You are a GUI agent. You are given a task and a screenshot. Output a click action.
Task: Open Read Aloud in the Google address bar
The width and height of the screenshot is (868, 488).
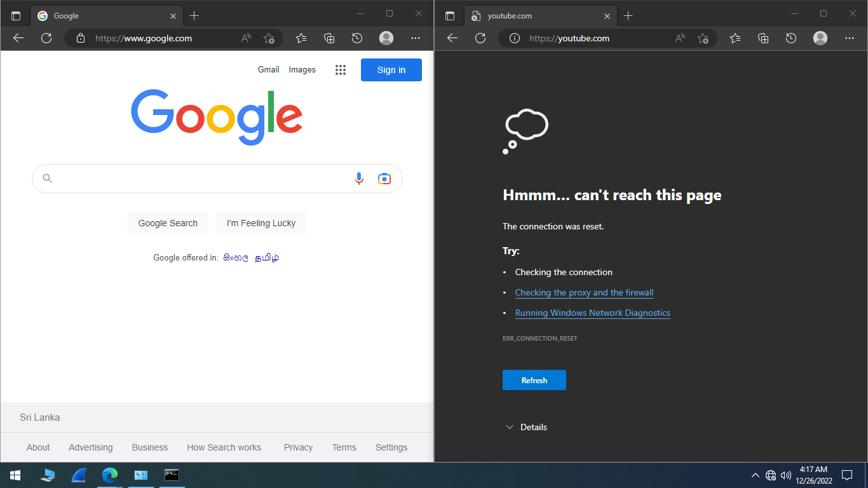[x=246, y=38]
